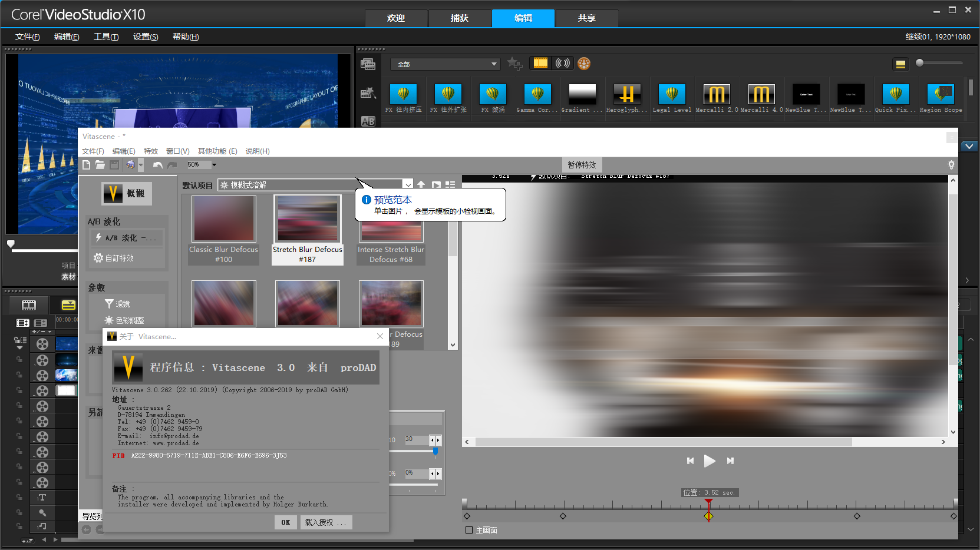980x550 pixels.
Task: Open the 欢迎 tab
Action: (x=396, y=18)
